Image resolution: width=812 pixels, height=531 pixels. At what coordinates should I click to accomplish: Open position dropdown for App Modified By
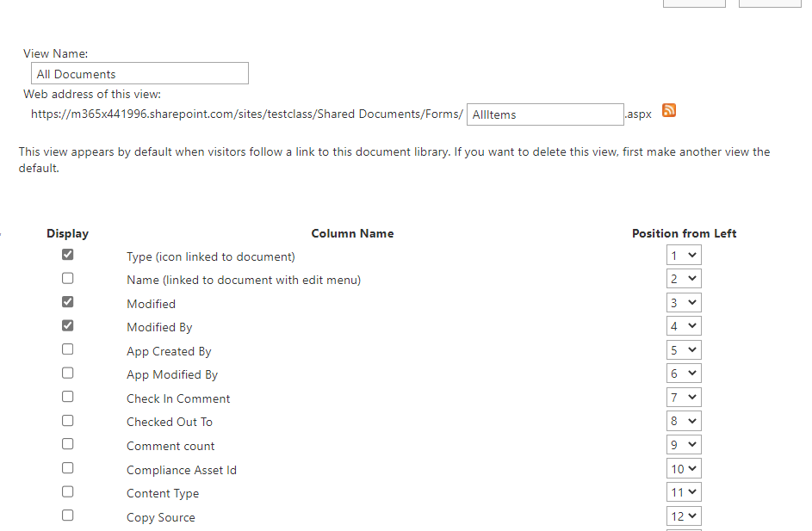684,374
